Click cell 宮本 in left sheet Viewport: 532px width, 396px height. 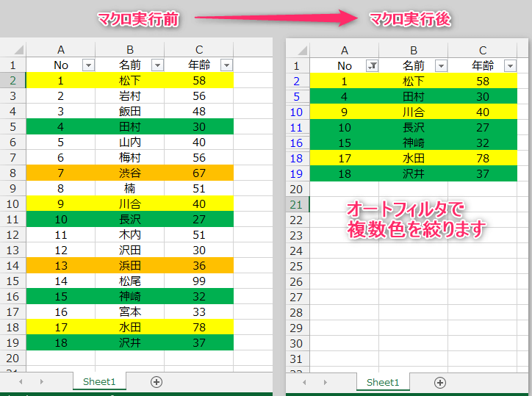coord(130,312)
